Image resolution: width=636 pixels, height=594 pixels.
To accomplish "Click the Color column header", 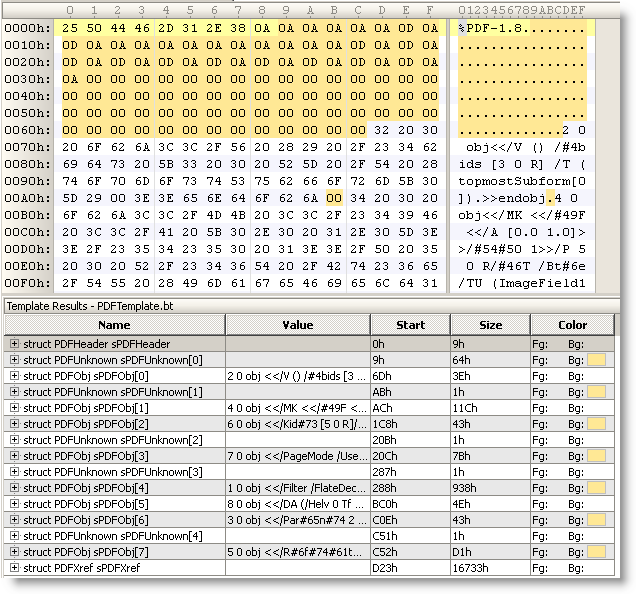I will (572, 325).
